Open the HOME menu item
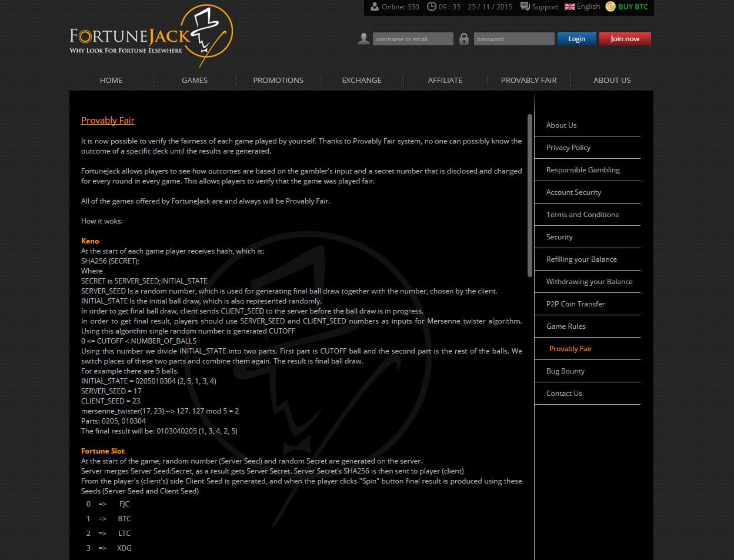 [x=111, y=80]
